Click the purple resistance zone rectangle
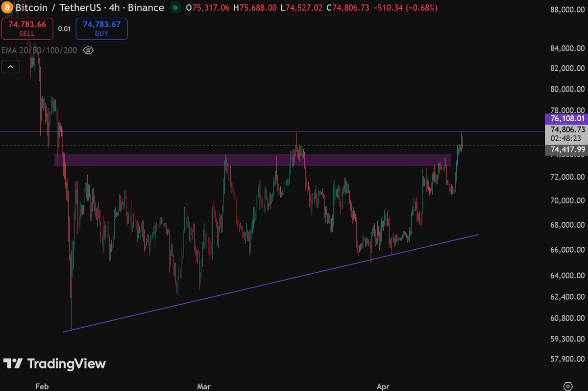This screenshot has width=588, height=391. pyautogui.click(x=252, y=160)
